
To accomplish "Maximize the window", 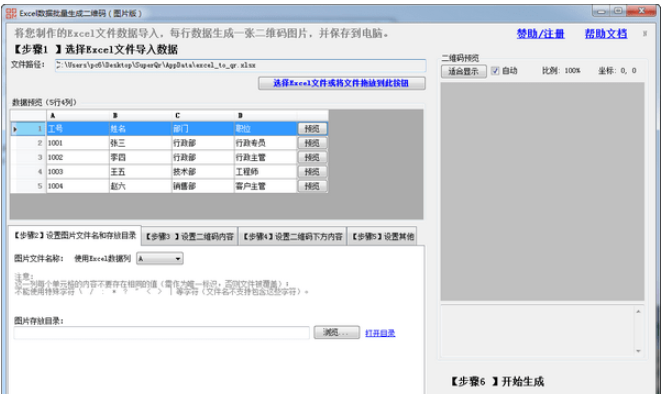I will coord(618,11).
